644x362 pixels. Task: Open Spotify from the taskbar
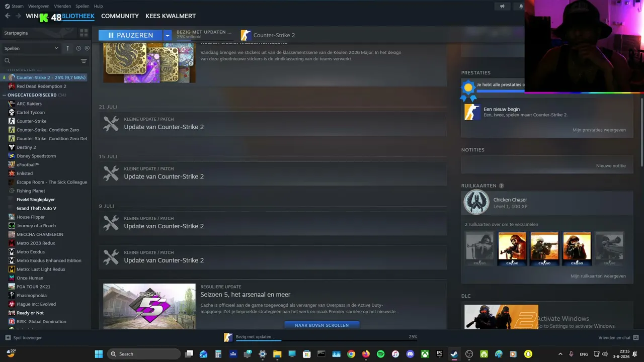pos(380,354)
